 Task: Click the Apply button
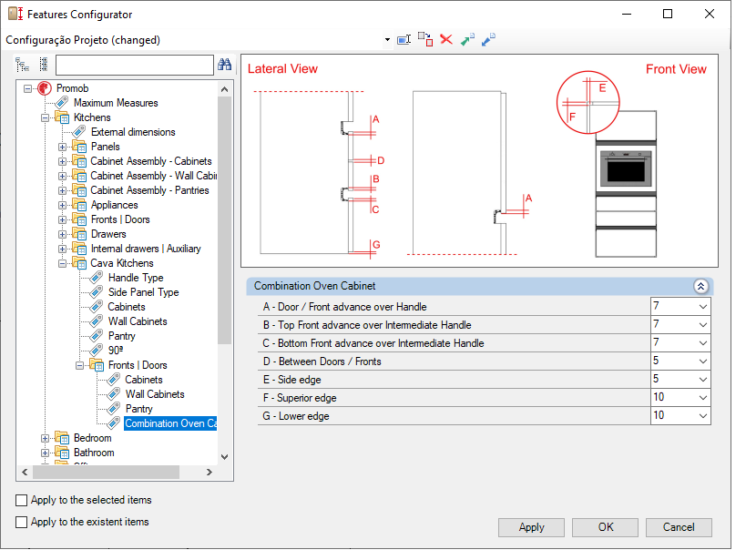(531, 527)
